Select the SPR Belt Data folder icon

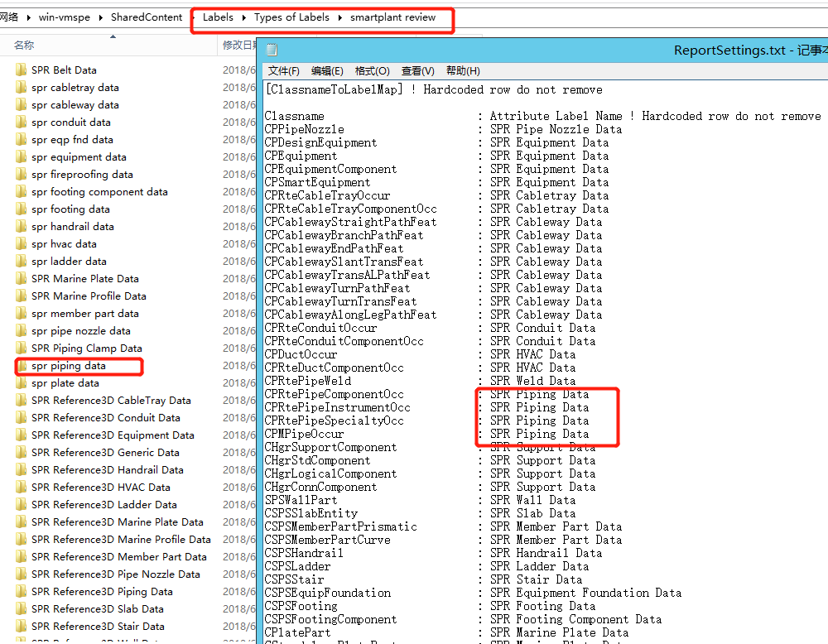click(22, 70)
